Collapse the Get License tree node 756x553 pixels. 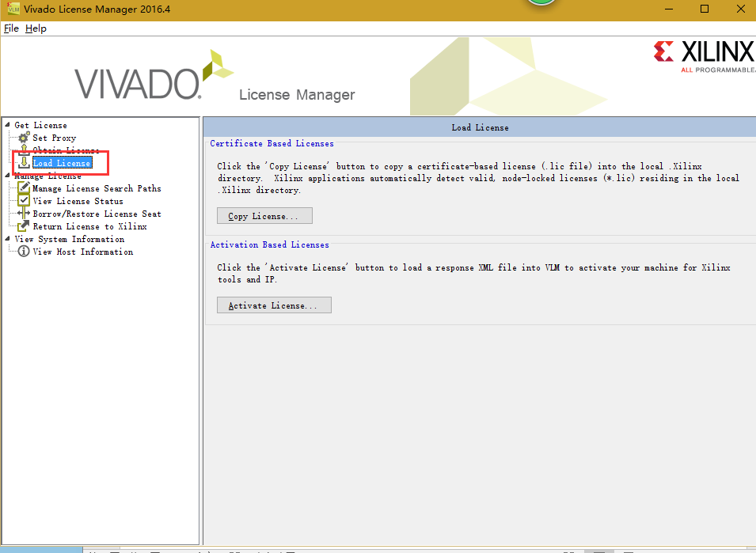pos(7,125)
